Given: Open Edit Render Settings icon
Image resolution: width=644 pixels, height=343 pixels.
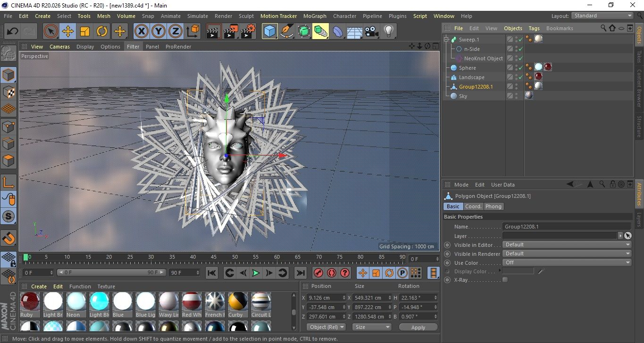Looking at the screenshot, I should pyautogui.click(x=248, y=32).
